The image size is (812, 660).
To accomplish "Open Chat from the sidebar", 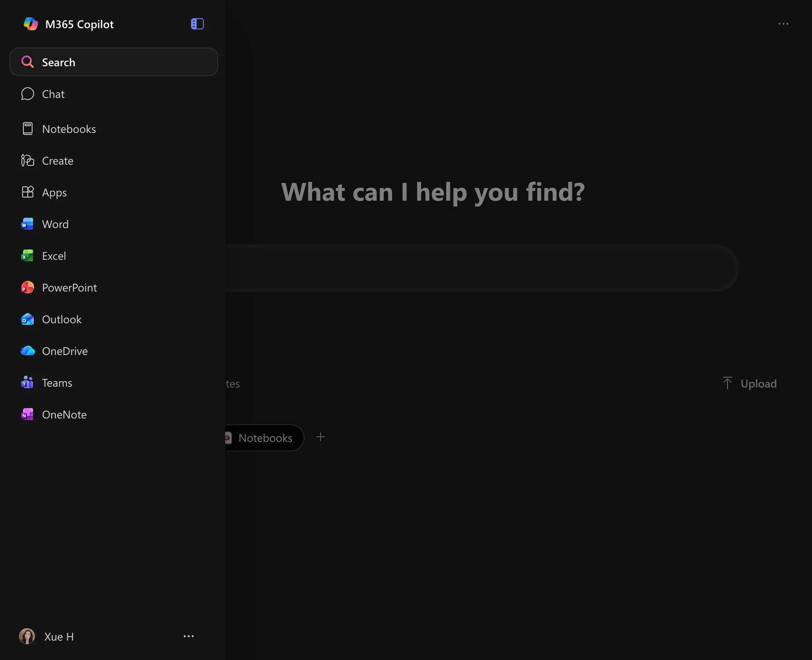I will (x=113, y=94).
